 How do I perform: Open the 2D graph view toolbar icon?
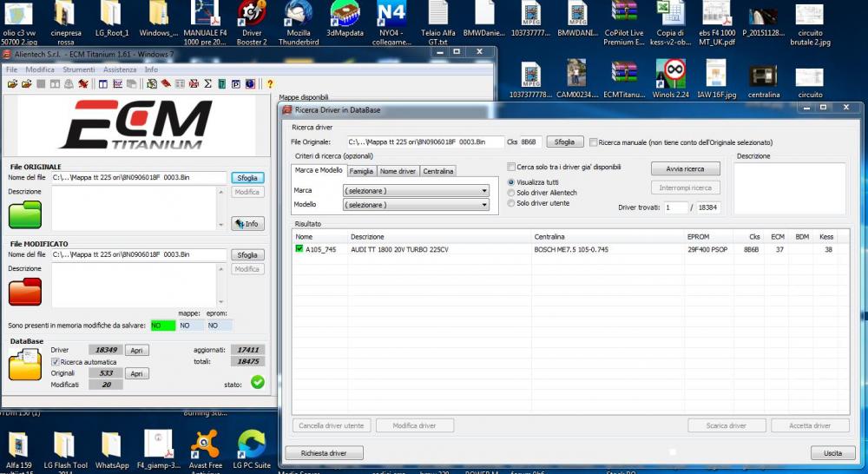[117, 84]
